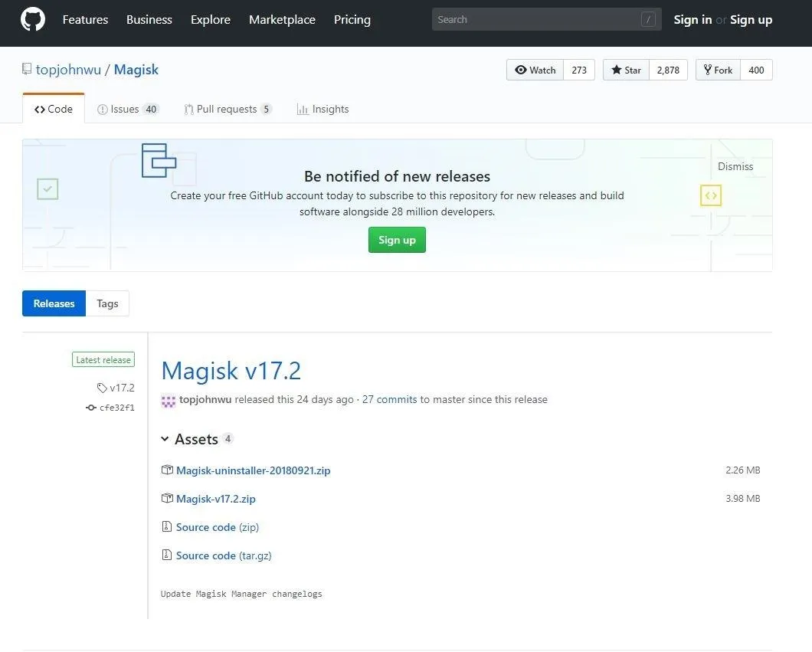Open the Marketplace menu item
Screen dimensions: 812x652
(282, 20)
